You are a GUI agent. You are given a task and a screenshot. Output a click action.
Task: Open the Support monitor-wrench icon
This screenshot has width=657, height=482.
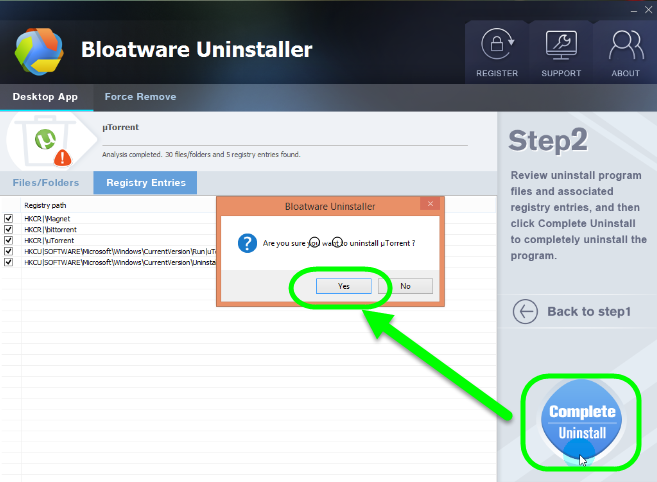[x=561, y=44]
